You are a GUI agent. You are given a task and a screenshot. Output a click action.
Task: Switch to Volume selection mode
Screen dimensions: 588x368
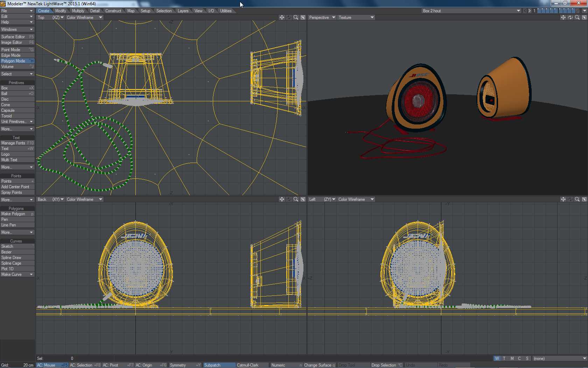click(x=17, y=67)
